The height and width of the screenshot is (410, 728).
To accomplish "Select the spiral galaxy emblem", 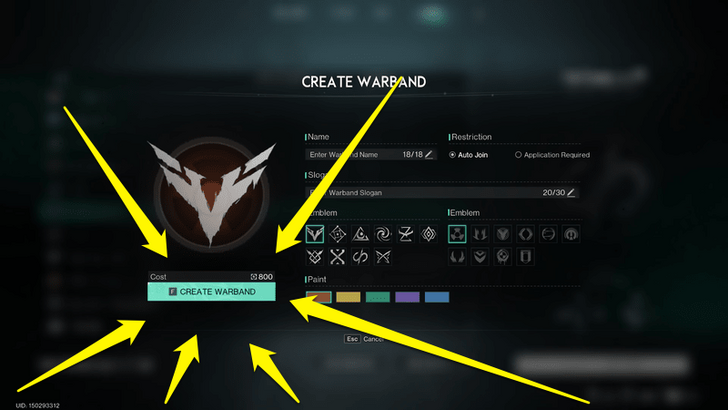I will coord(383,234).
